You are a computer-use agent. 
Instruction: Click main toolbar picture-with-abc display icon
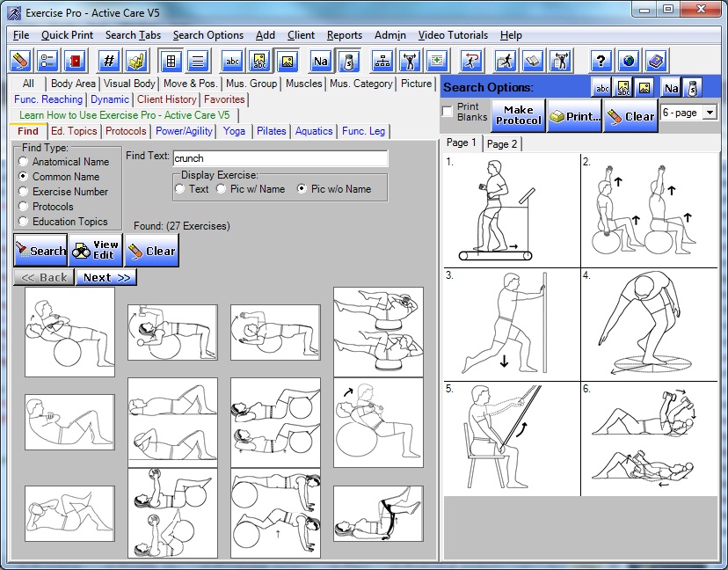(259, 61)
